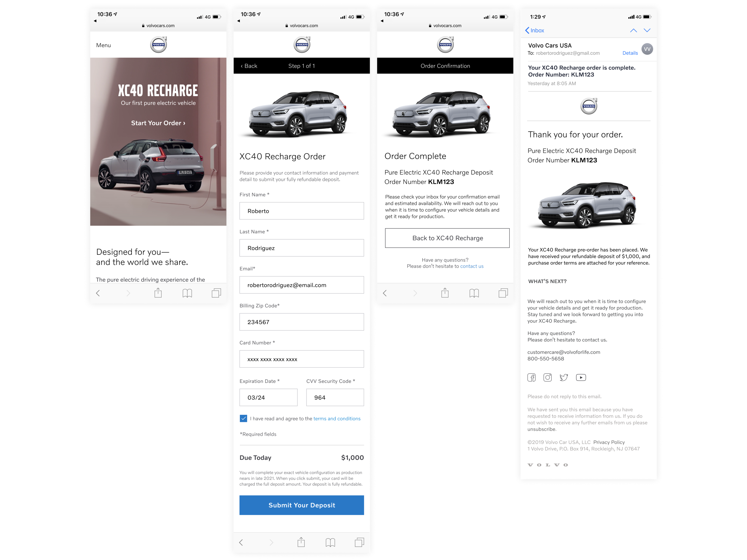Show email Details
Screen dimensions: 747x560
tap(630, 53)
